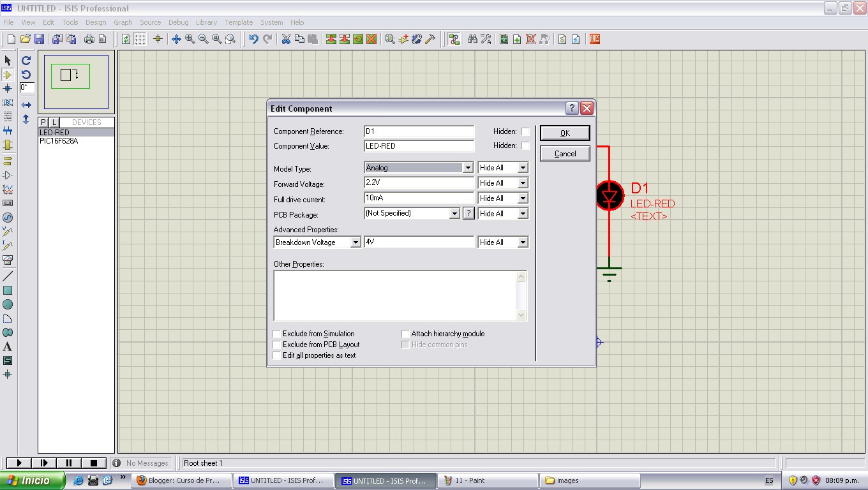Open the Tools menu
868x490 pixels.
pos(70,22)
